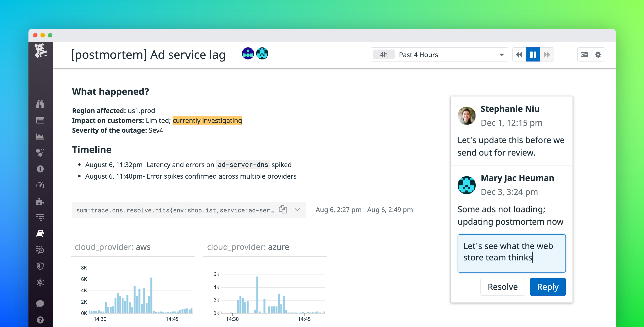Open the Dashboards icon in the sidebar
644x327 pixels.
pos(41,137)
